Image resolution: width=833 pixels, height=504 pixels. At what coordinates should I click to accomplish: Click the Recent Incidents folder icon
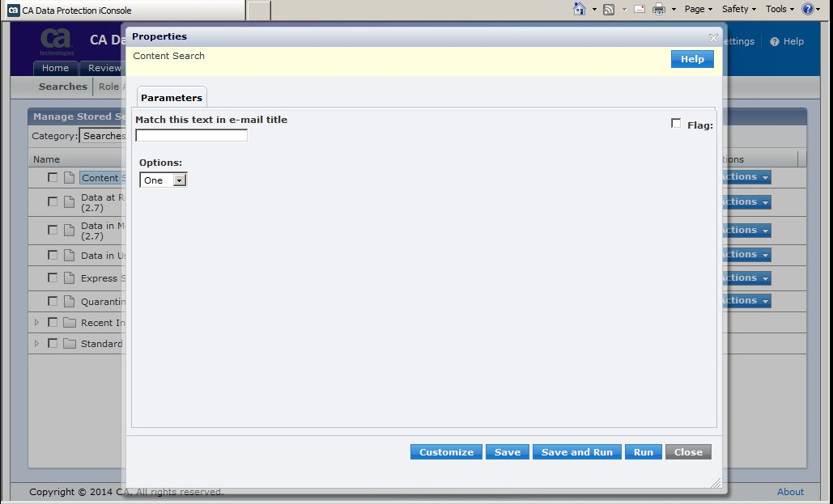click(x=69, y=322)
